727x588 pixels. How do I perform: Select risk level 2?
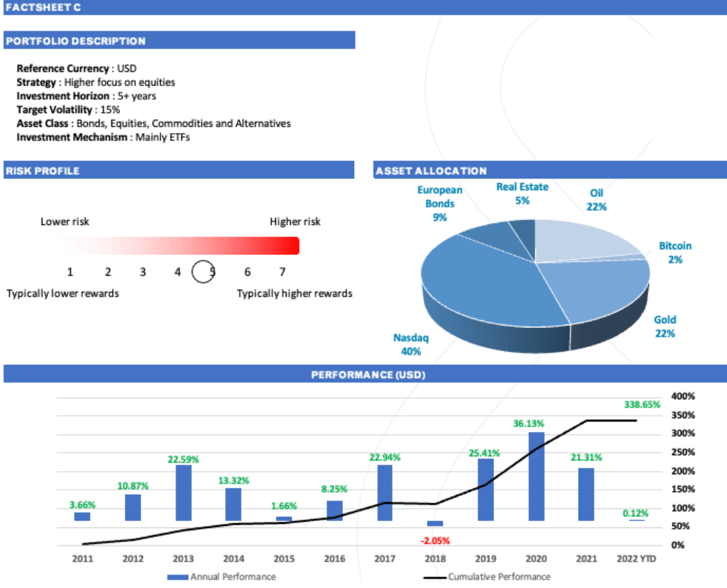(x=107, y=272)
